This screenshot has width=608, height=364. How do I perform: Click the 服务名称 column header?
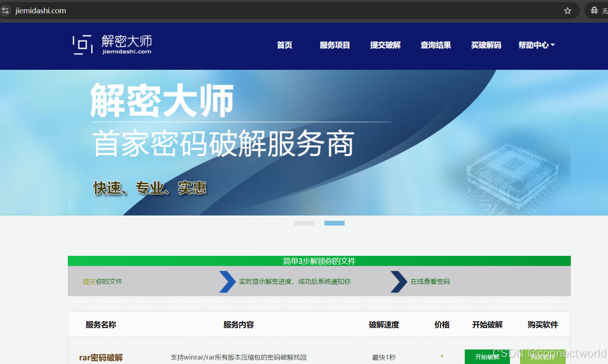pyautogui.click(x=101, y=324)
